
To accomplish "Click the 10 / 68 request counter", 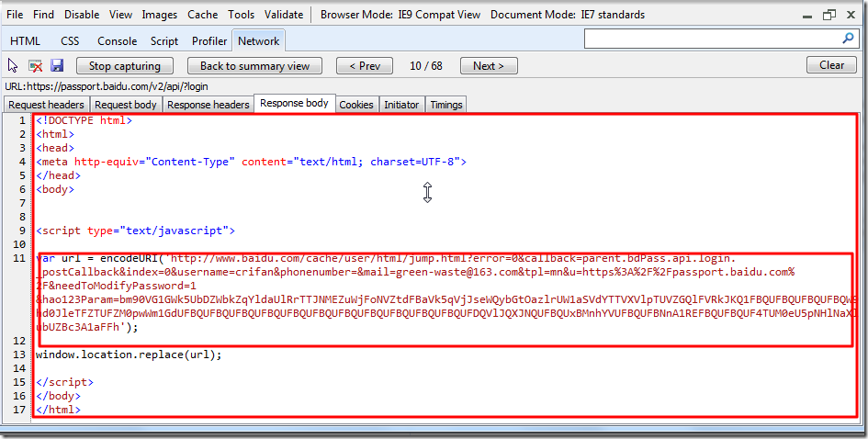I will click(x=426, y=66).
